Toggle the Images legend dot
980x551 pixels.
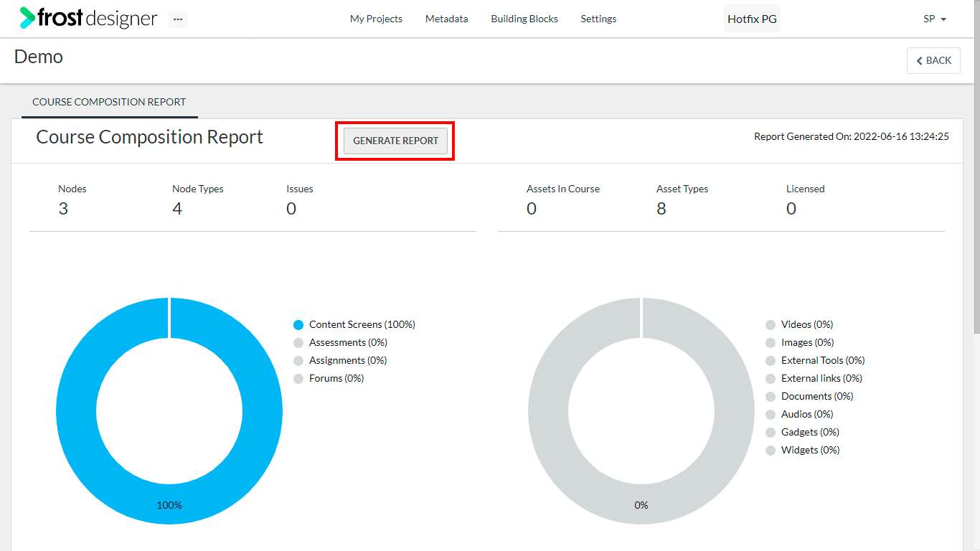pyautogui.click(x=771, y=343)
